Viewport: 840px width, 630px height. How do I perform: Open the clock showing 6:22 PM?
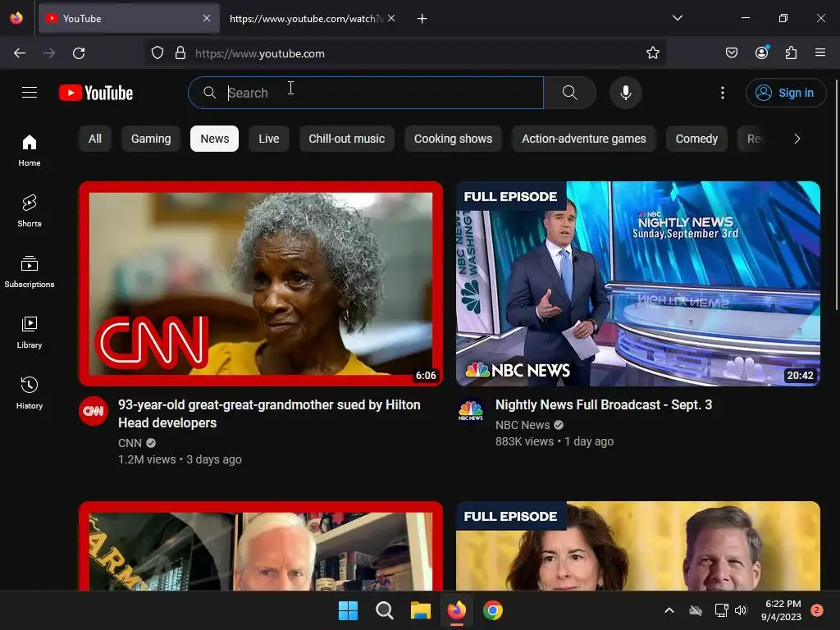click(782, 610)
